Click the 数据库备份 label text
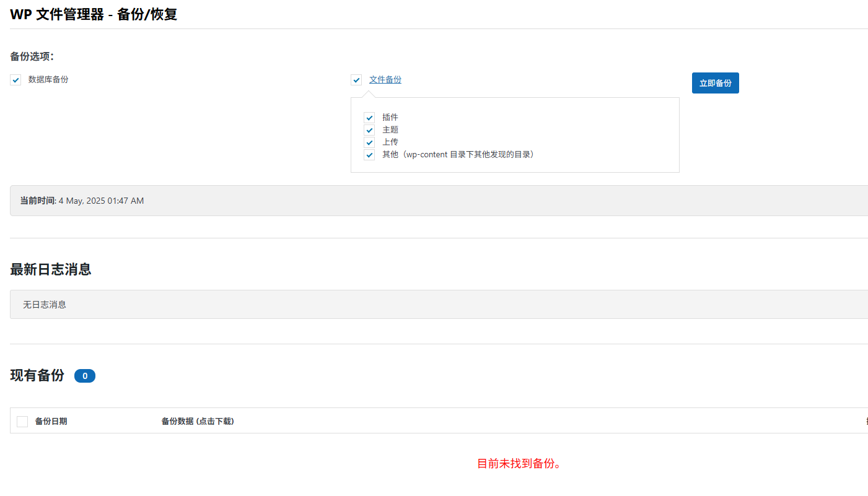The width and height of the screenshot is (868, 496). (x=48, y=79)
